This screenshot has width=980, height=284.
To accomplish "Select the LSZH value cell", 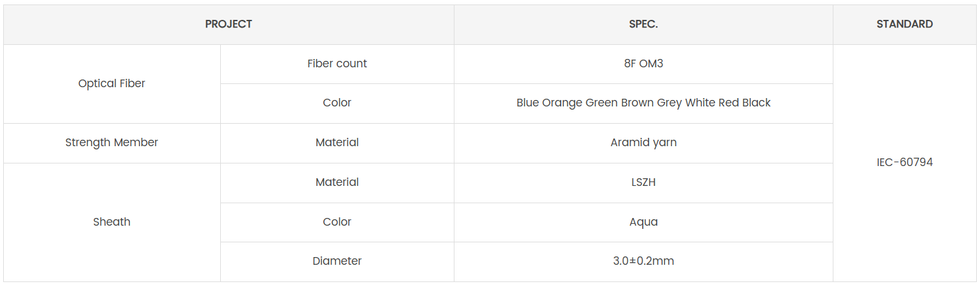I will point(643,182).
